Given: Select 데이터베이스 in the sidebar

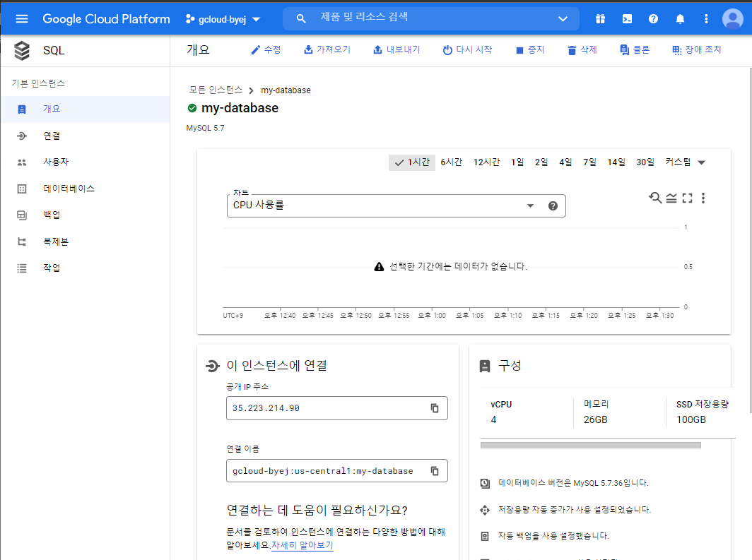Looking at the screenshot, I should tap(85, 189).
